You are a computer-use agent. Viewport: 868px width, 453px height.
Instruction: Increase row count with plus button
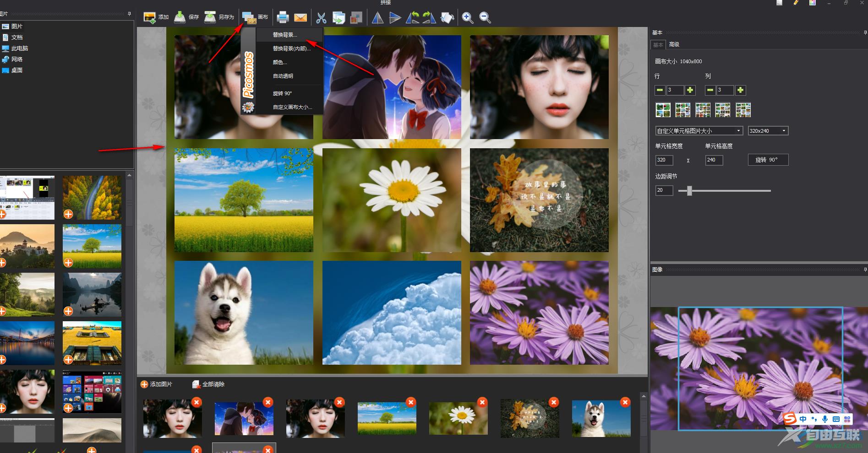point(690,90)
